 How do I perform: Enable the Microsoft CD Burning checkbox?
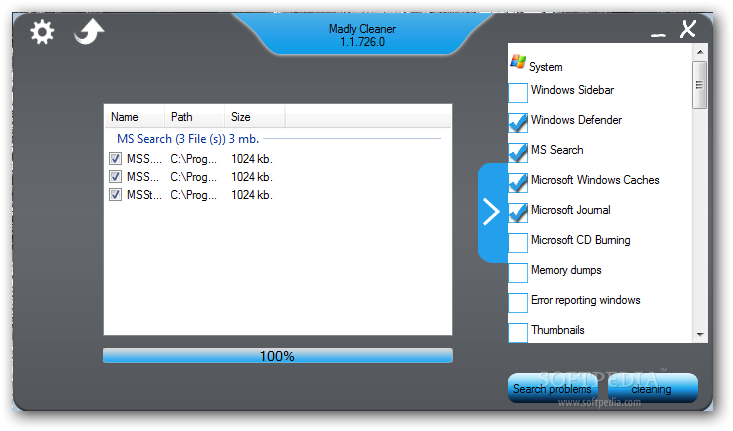(518, 243)
